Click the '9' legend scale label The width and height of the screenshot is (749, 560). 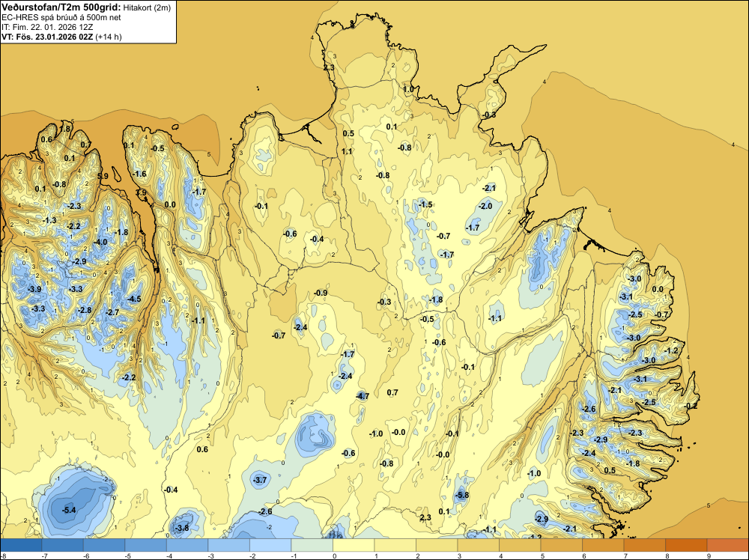coord(709,556)
